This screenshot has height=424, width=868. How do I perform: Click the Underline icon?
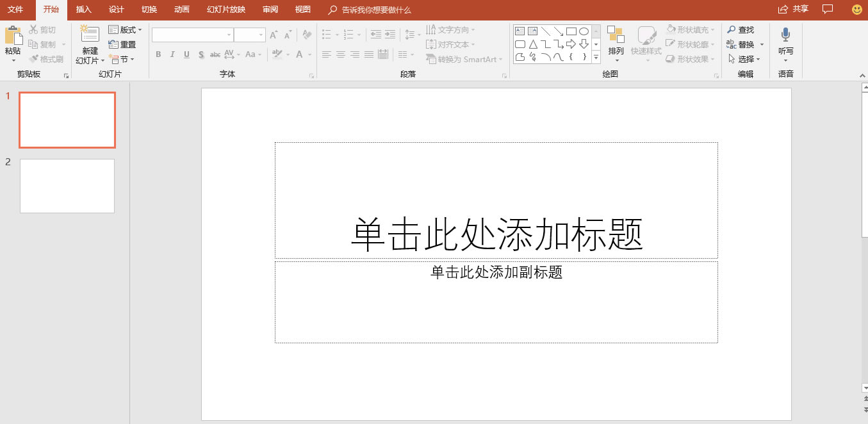(x=186, y=54)
